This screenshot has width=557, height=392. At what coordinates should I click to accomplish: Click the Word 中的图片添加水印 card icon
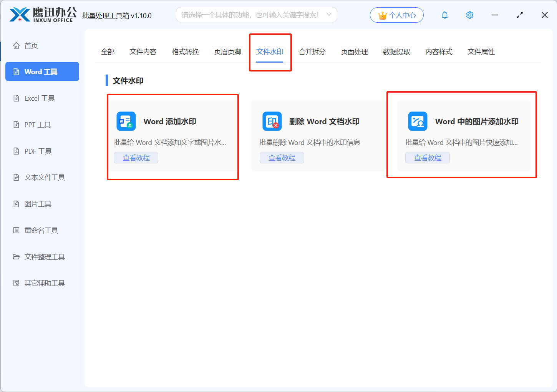pos(418,121)
